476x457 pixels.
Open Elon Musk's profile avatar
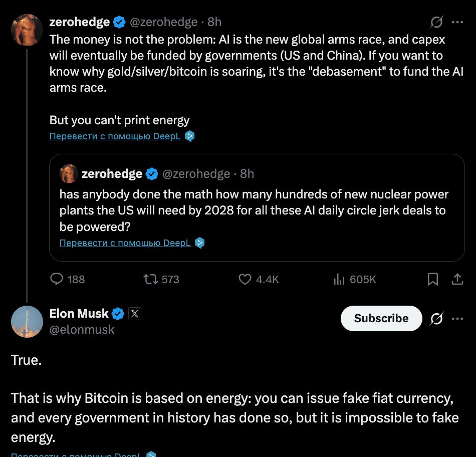(27, 321)
